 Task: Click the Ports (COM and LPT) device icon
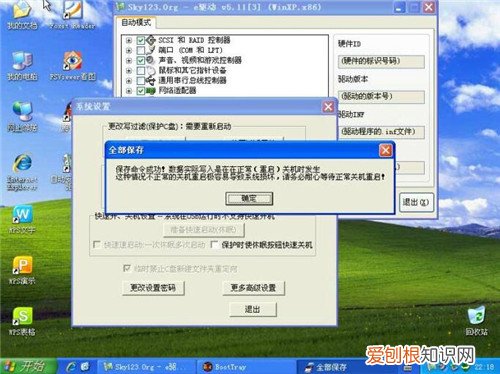click(x=151, y=50)
